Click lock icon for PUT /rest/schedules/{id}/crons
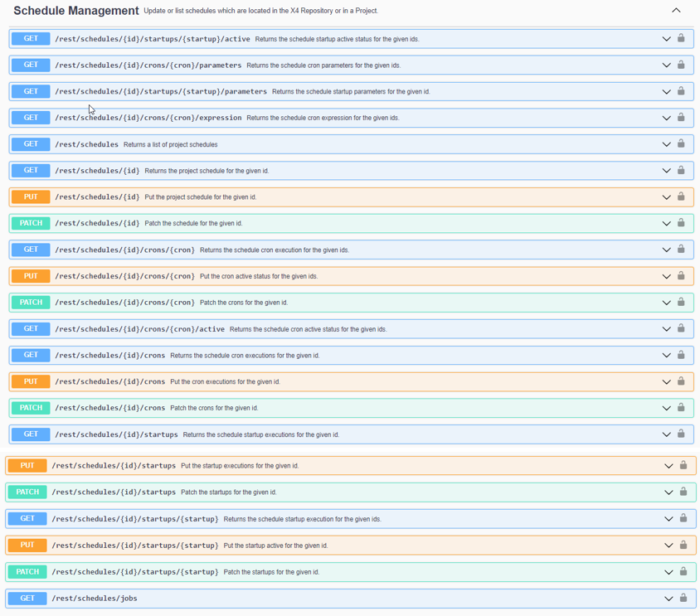The width and height of the screenshot is (700, 616). point(681,381)
